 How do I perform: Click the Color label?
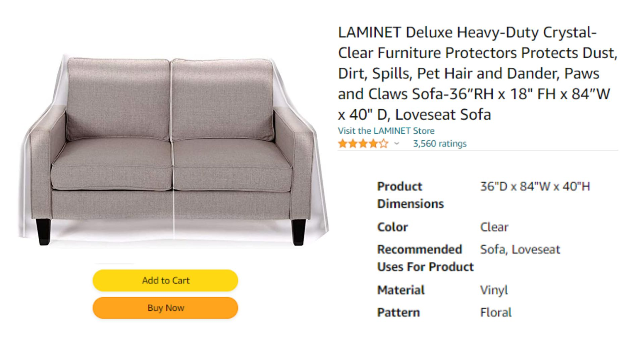click(392, 227)
